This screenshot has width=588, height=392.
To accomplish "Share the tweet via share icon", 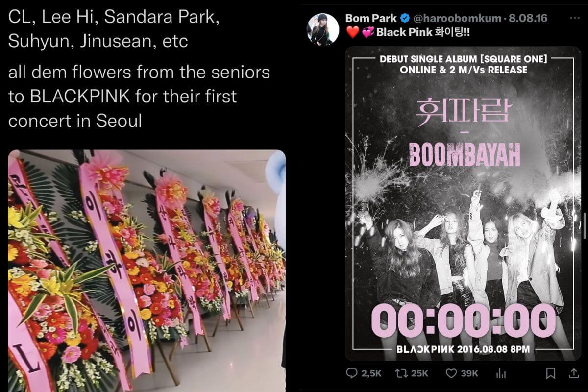I will click(573, 373).
